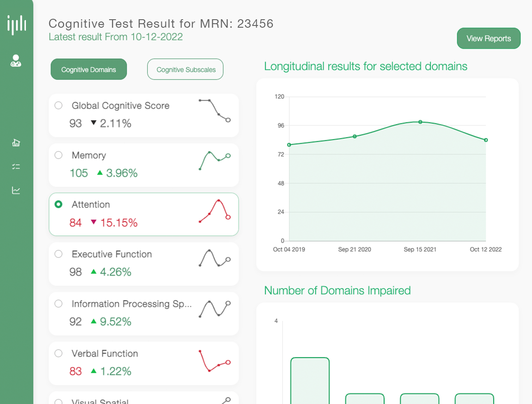Select the Executive Function radio button
The image size is (532, 404).
(x=58, y=254)
